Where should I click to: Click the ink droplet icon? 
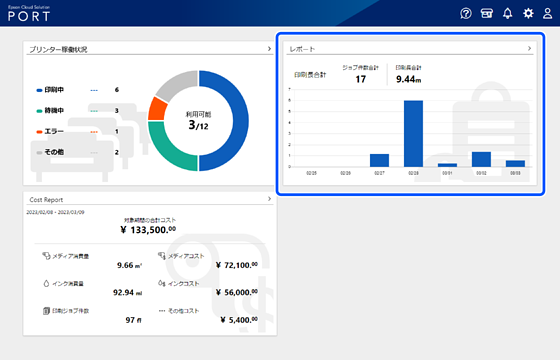(x=46, y=284)
